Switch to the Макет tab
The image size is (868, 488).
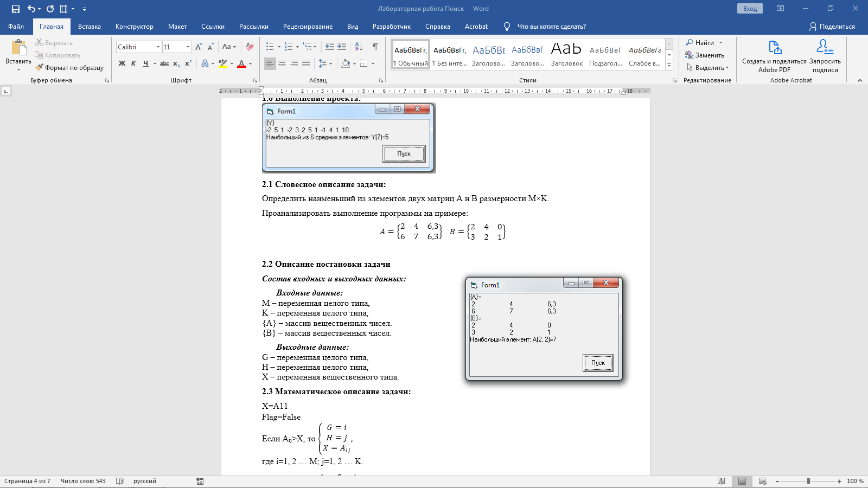click(x=177, y=27)
